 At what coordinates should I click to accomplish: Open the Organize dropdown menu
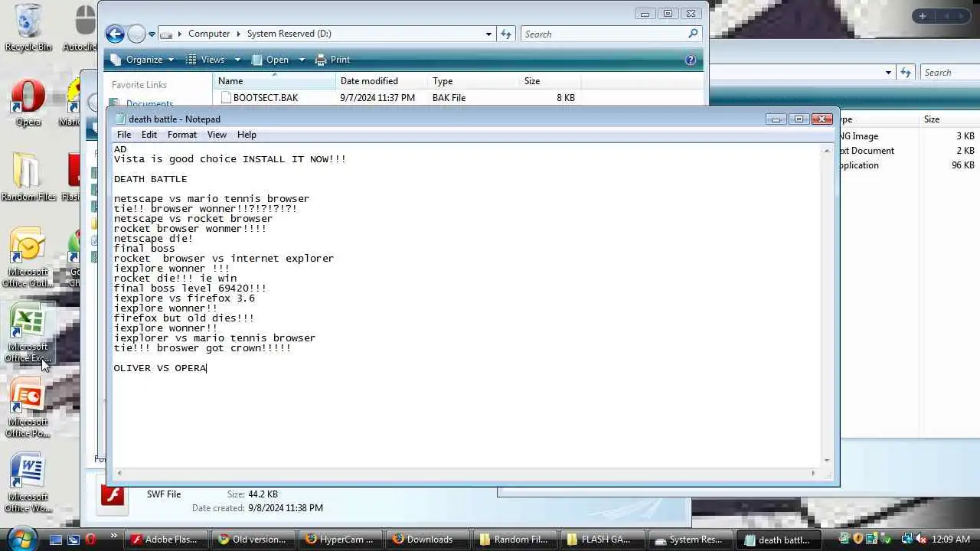pyautogui.click(x=142, y=60)
